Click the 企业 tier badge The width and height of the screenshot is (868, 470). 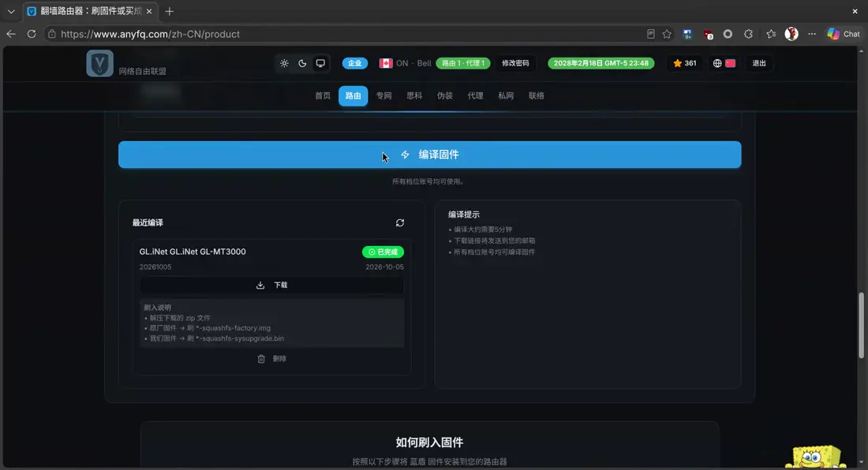[x=355, y=63]
